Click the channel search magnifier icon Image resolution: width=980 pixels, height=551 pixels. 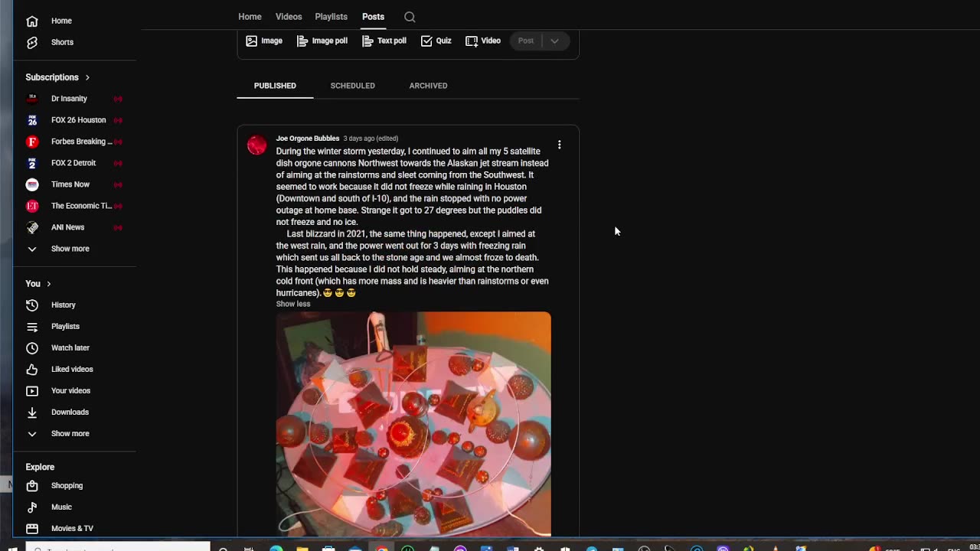(410, 17)
